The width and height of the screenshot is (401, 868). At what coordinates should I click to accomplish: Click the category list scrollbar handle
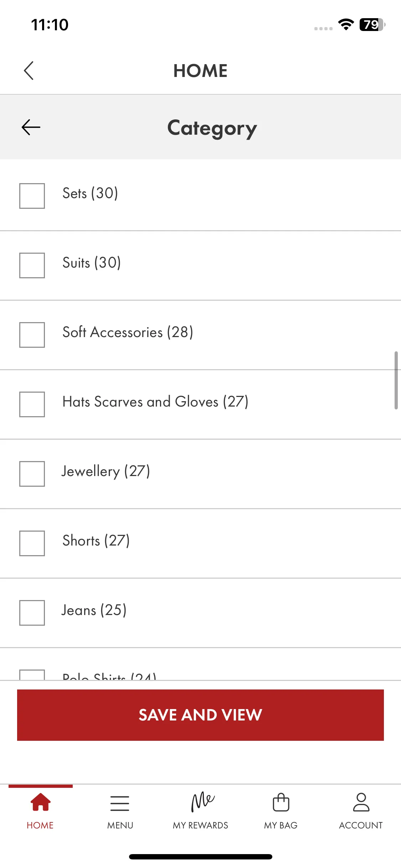pos(396,380)
